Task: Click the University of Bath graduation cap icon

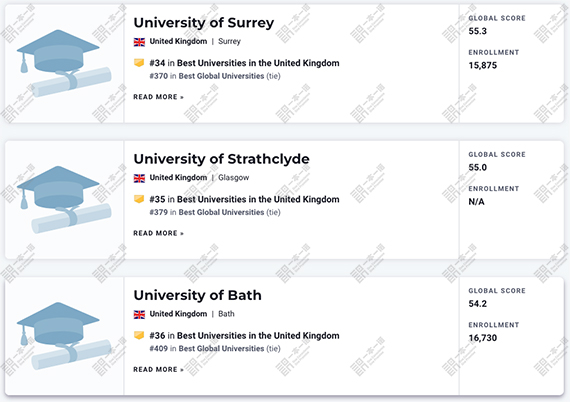Action: coord(64,336)
